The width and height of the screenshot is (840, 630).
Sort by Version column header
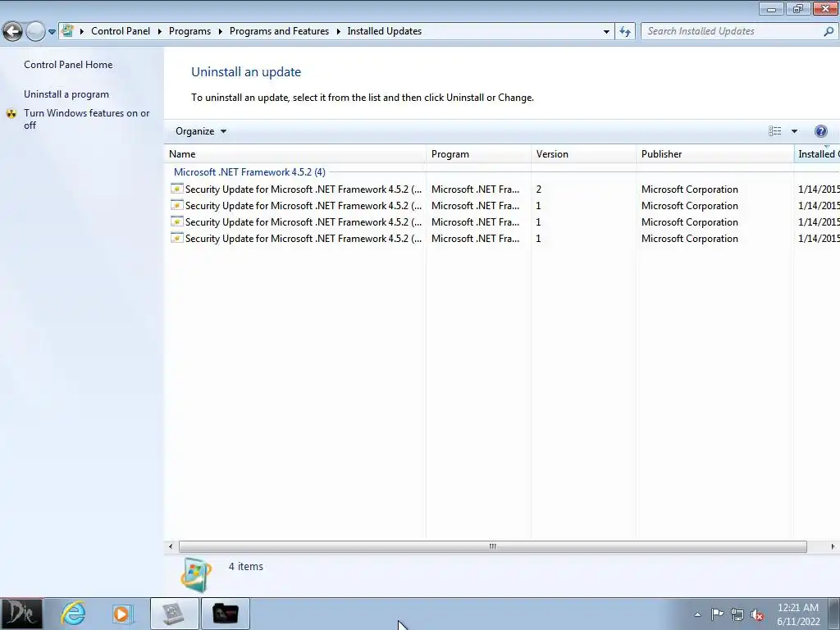coord(583,153)
